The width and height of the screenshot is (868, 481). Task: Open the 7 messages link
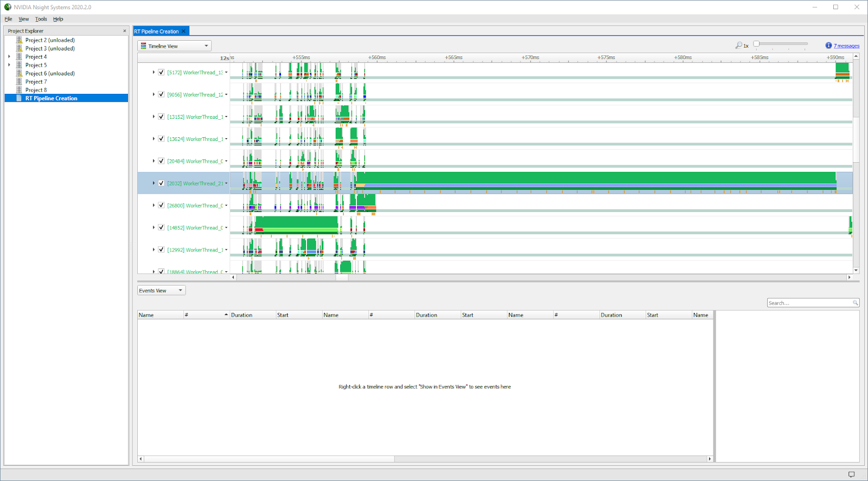tap(846, 46)
